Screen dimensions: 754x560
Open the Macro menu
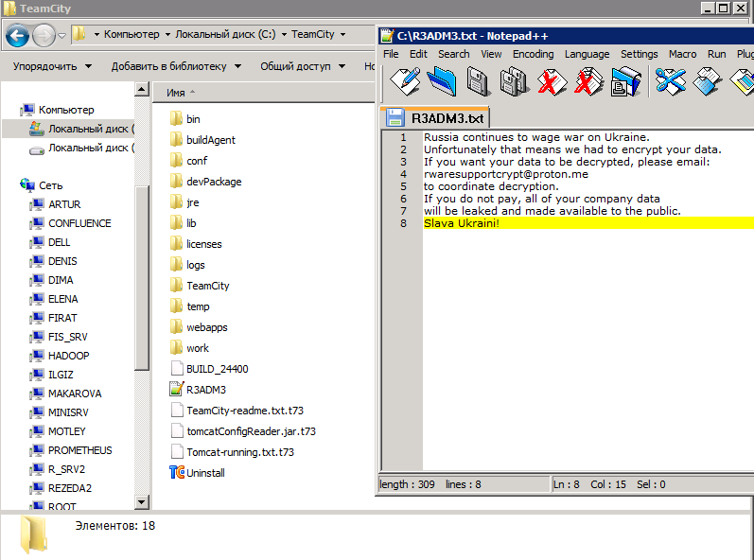pyautogui.click(x=682, y=54)
